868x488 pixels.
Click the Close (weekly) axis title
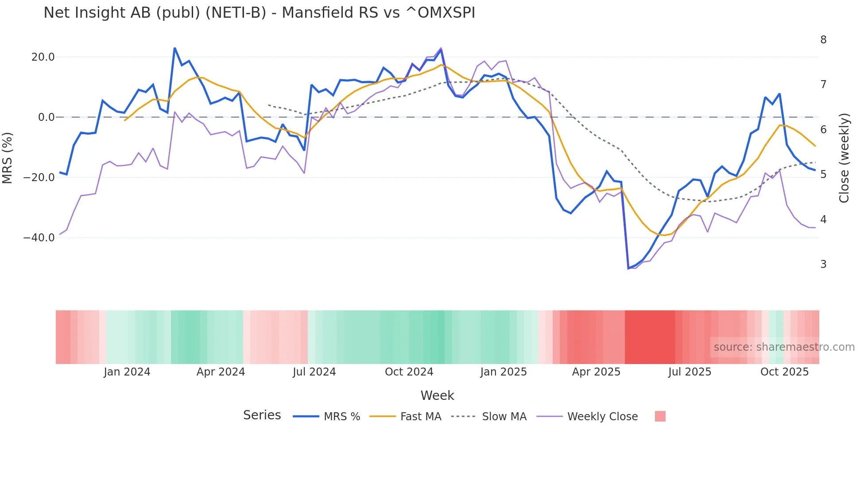844,158
